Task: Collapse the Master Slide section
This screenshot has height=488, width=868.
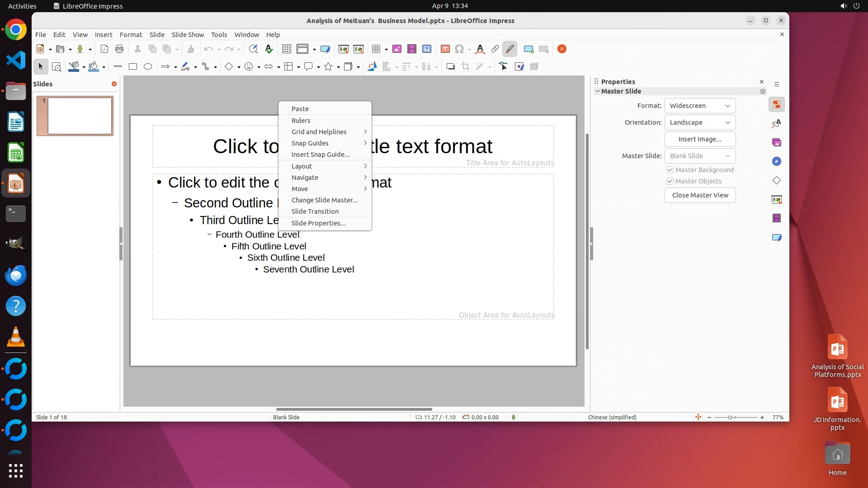Action: point(598,91)
